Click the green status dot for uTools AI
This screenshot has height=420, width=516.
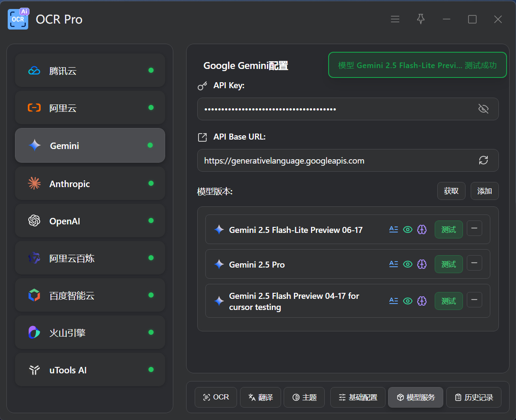151,369
